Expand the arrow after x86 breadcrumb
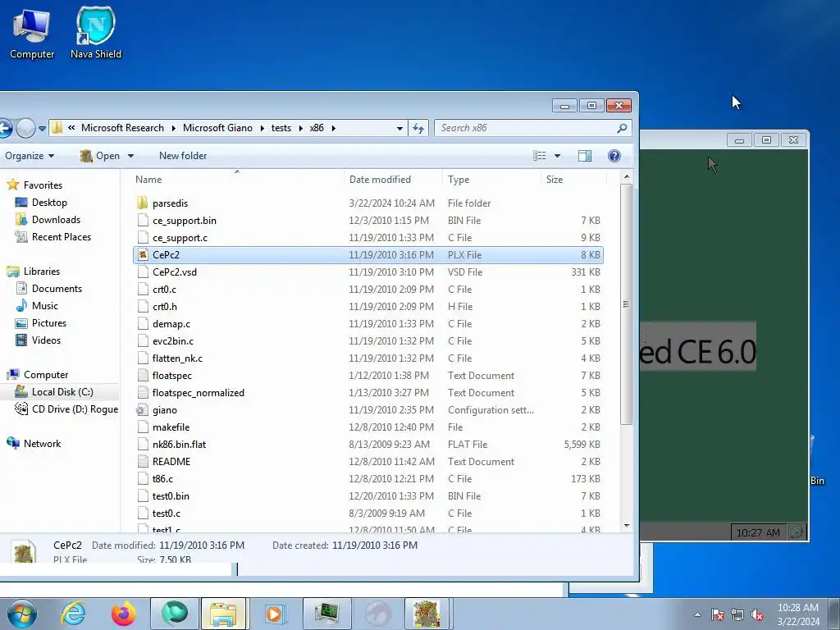Image resolution: width=840 pixels, height=630 pixels. point(334,128)
